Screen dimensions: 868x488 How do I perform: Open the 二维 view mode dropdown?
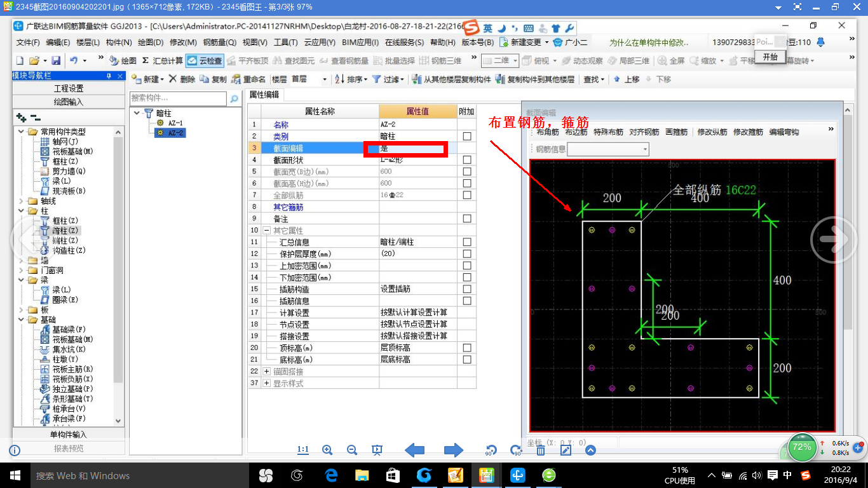point(500,61)
